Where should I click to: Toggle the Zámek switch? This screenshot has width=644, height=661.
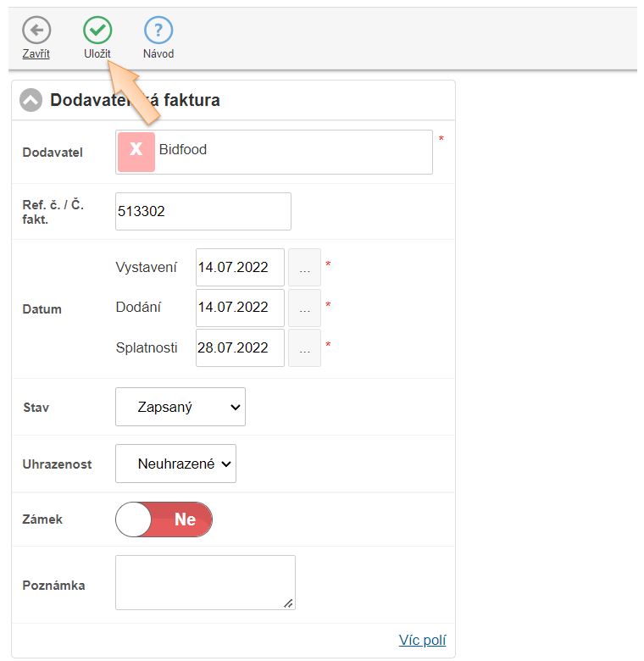[x=164, y=519]
